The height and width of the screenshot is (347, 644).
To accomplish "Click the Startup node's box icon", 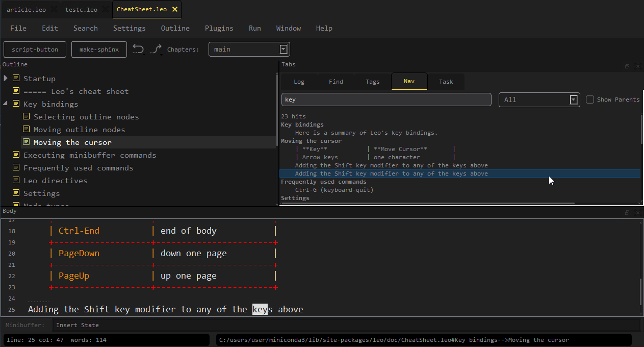I will (16, 79).
